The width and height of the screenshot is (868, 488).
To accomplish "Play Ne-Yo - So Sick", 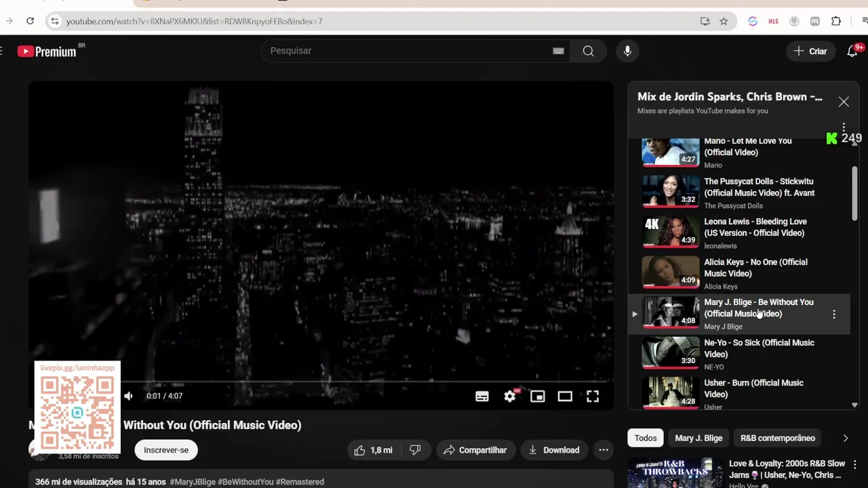I will (739, 353).
